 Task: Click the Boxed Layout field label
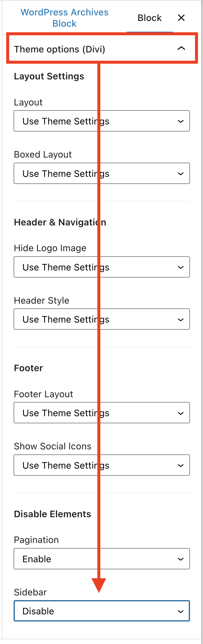(x=43, y=155)
